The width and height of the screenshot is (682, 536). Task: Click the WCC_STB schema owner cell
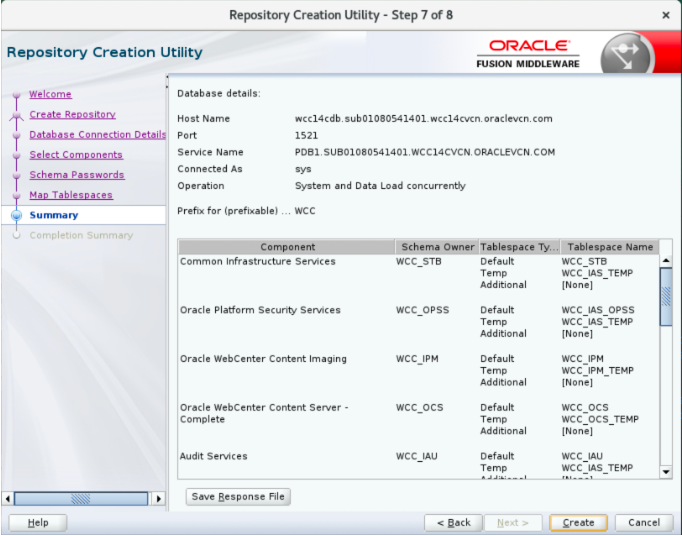(418, 261)
